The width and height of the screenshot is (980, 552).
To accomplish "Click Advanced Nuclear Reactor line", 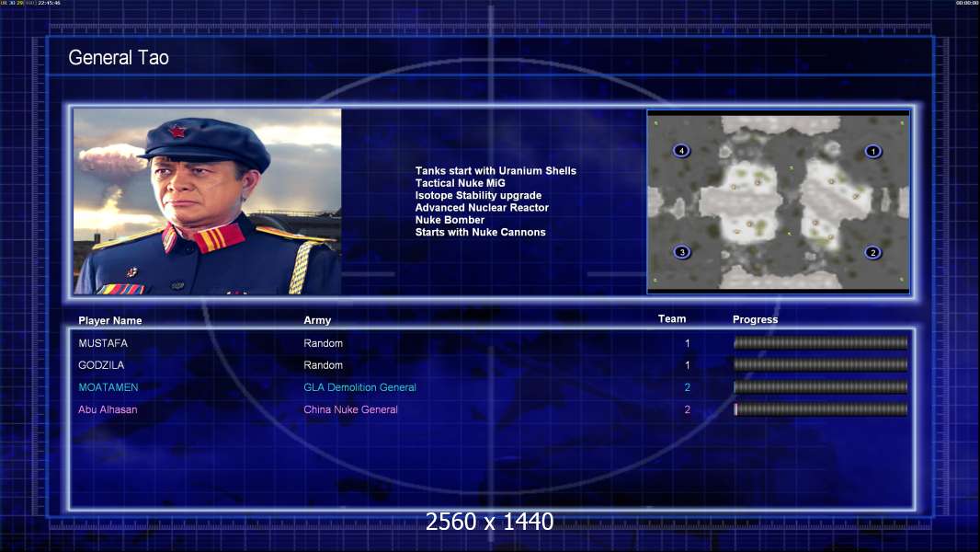I will pos(482,208).
